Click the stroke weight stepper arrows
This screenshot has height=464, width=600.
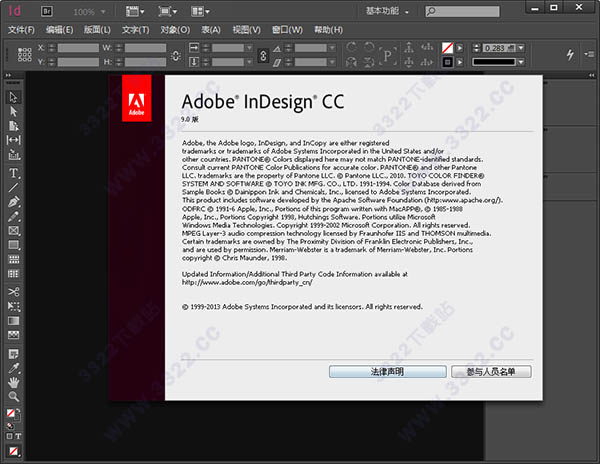(x=476, y=48)
